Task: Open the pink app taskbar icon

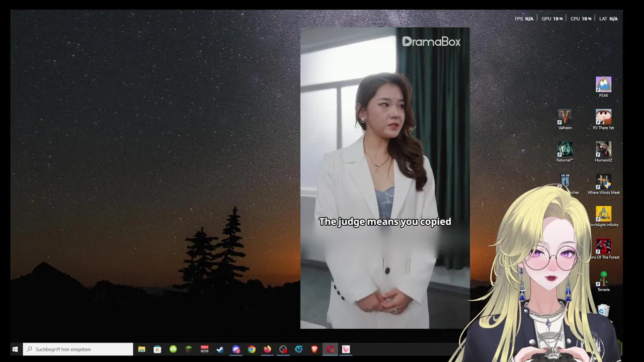Action: pos(346,349)
